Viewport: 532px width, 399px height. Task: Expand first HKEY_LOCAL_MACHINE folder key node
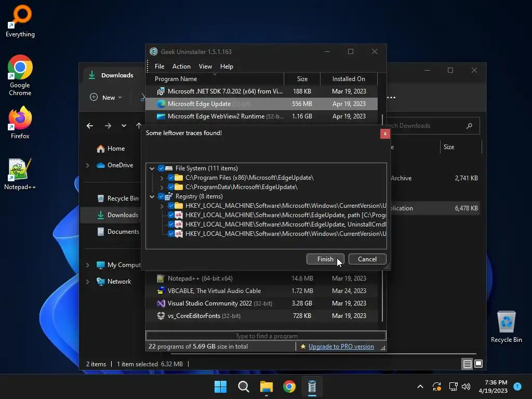[162, 206]
